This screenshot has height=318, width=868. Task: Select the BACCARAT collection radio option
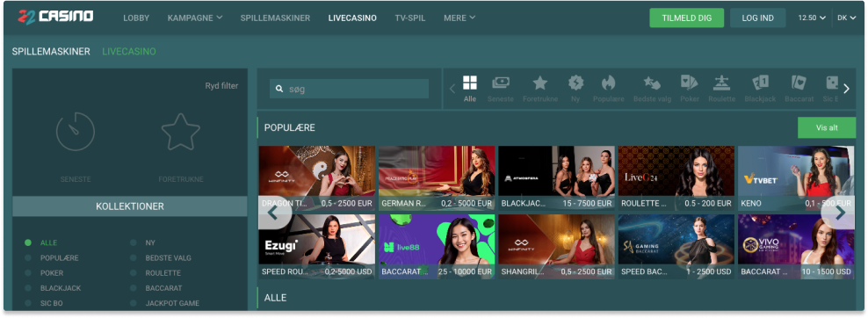[134, 288]
